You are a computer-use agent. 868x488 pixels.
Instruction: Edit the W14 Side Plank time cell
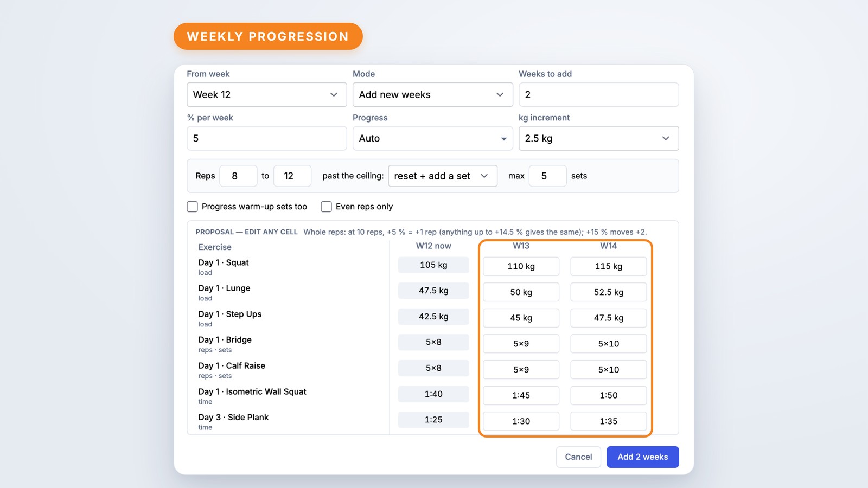609,421
